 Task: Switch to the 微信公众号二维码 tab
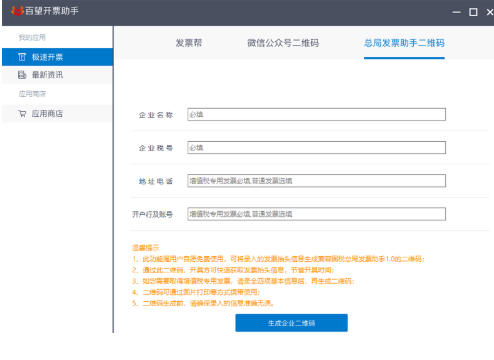pyautogui.click(x=283, y=43)
